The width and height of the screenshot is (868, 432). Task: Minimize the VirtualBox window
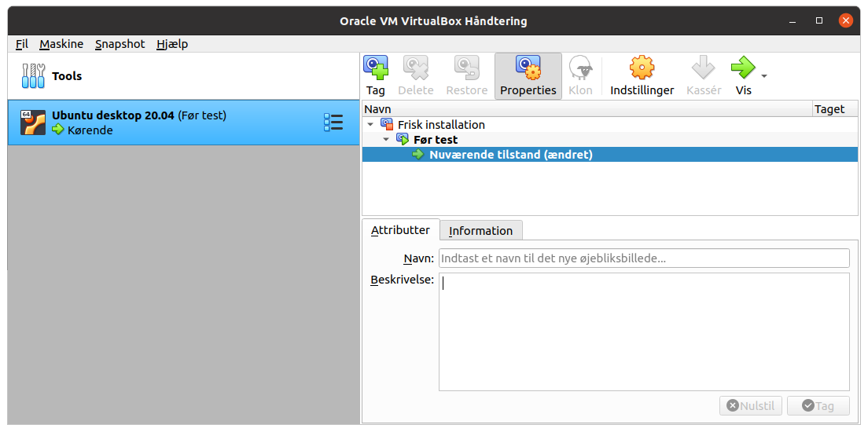(x=793, y=21)
